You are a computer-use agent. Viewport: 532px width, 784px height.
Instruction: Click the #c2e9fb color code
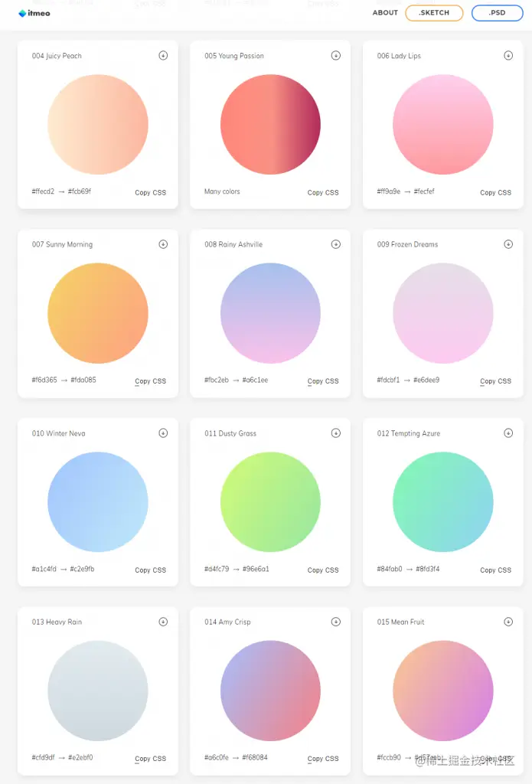[x=82, y=569]
